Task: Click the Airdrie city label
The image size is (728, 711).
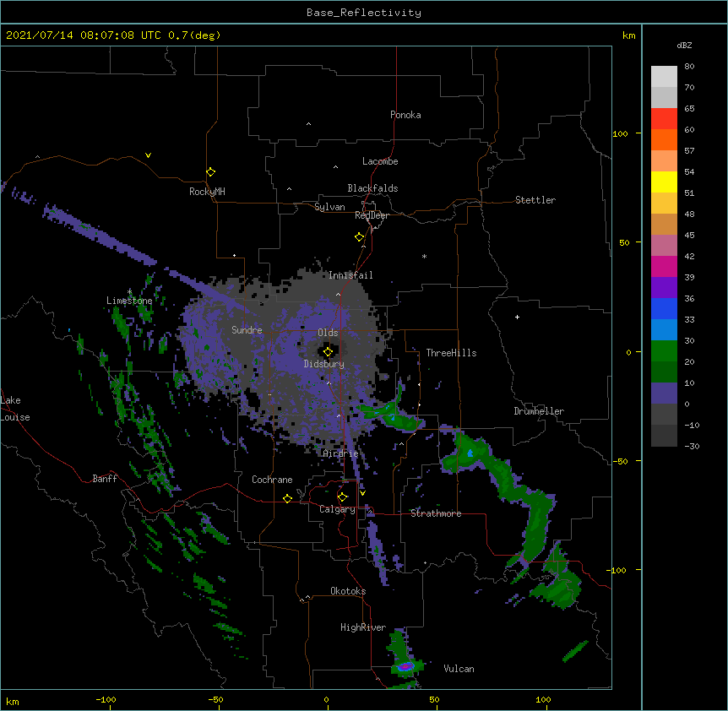Action: [341, 453]
